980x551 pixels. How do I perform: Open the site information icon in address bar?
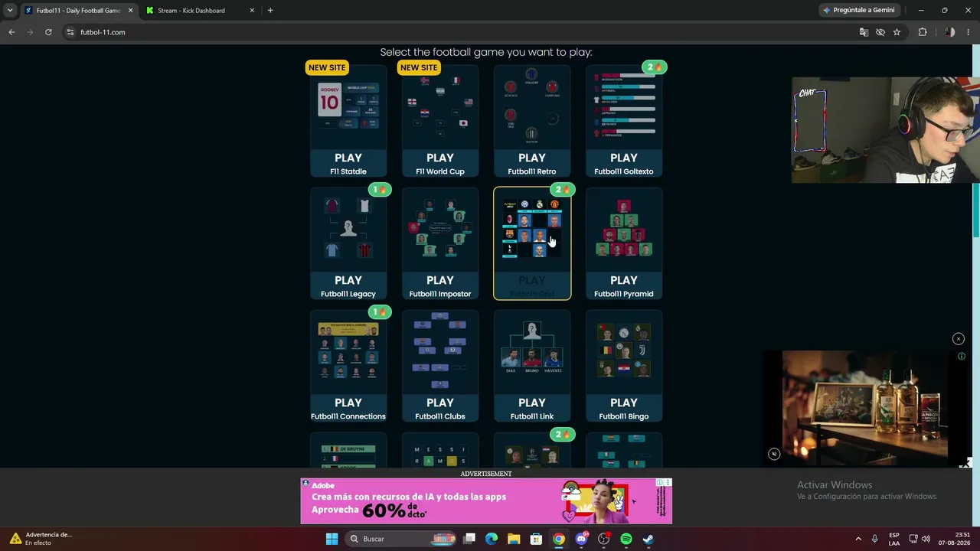(x=70, y=32)
